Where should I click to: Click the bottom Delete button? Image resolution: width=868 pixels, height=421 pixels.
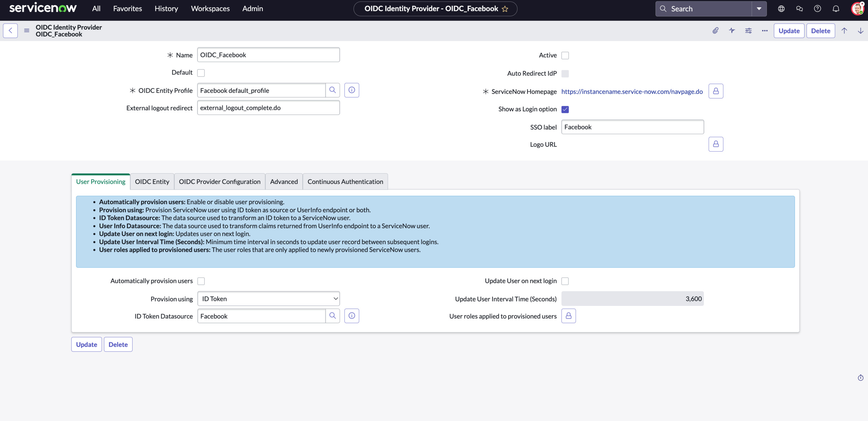point(118,344)
